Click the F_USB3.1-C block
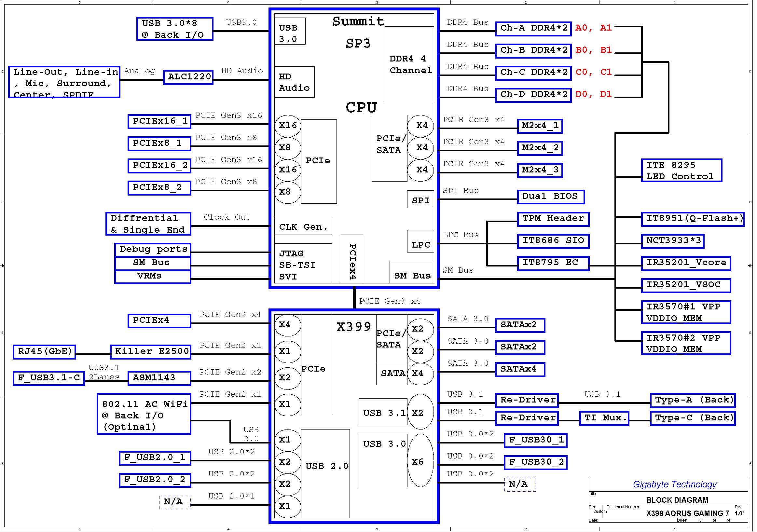The image size is (757, 532). pos(49,378)
